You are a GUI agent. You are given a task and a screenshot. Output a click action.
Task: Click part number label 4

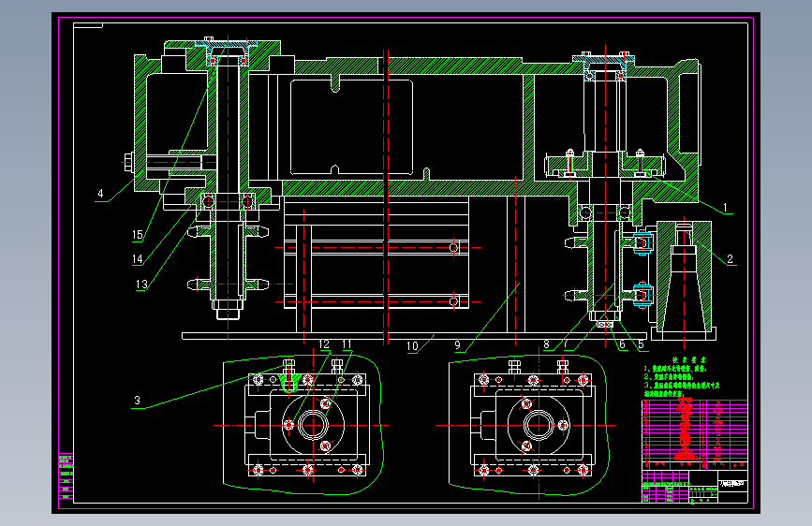100,194
